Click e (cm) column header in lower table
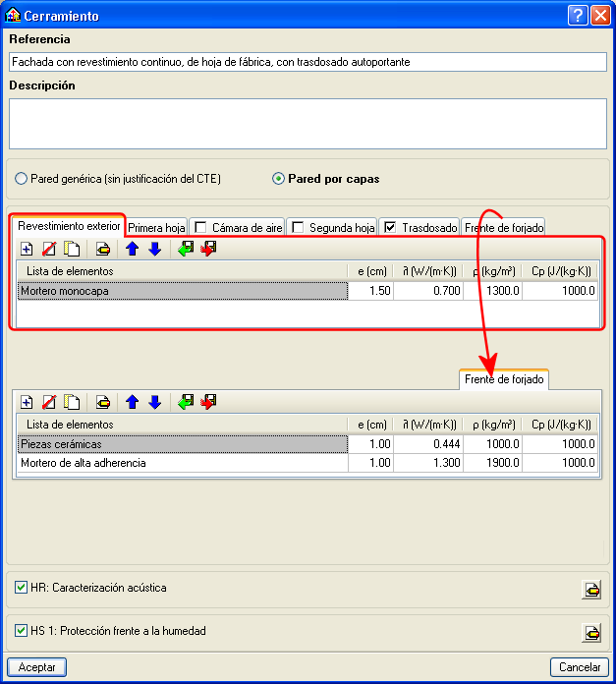 371,425
